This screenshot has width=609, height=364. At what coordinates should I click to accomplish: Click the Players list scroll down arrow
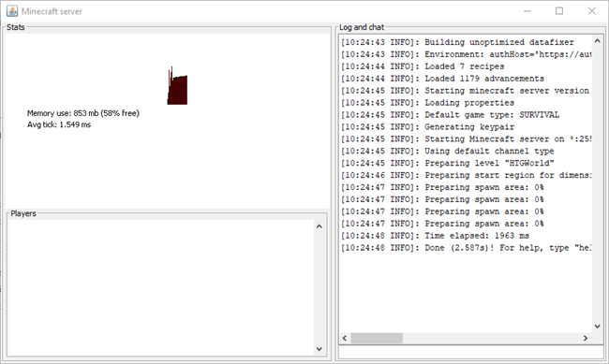[x=319, y=349]
